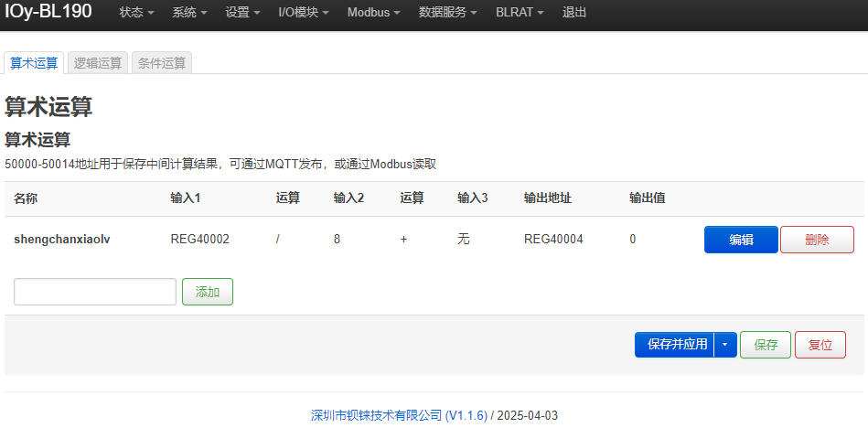The height and width of the screenshot is (428, 868).
Task: Open the 数据服务 menu
Action: point(448,12)
